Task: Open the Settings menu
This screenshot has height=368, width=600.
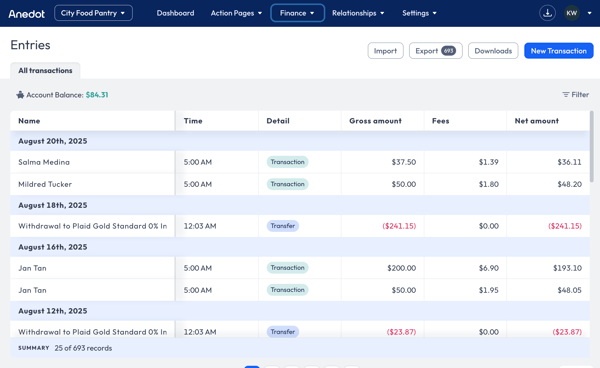Action: (x=419, y=13)
